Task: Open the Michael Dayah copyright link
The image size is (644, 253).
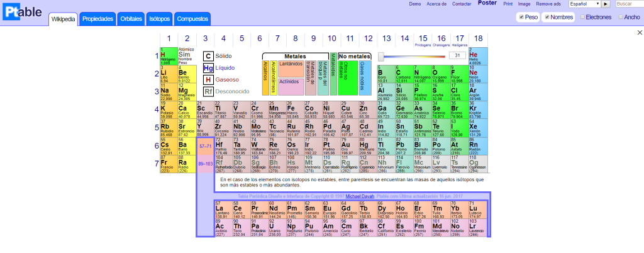Action: point(360,196)
